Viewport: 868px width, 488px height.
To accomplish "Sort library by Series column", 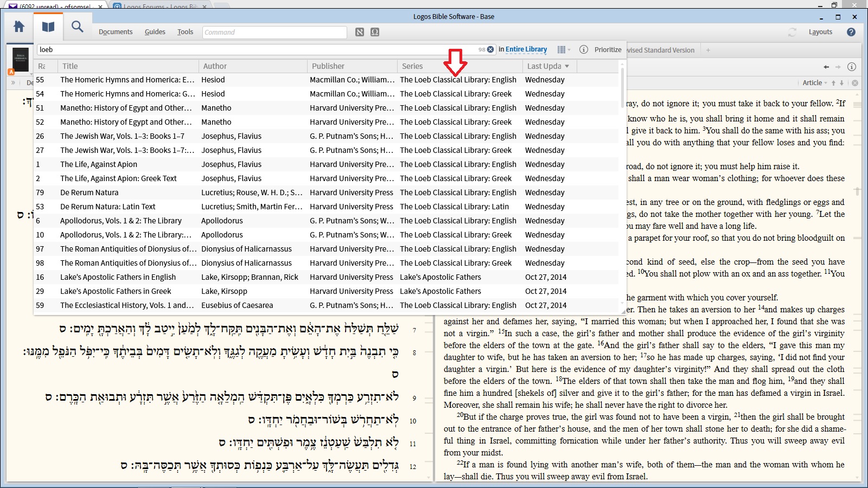I will (x=460, y=66).
